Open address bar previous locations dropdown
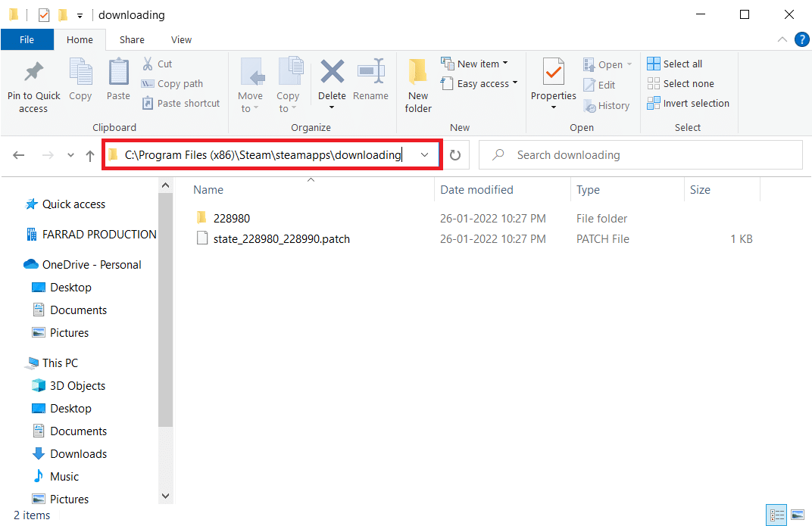 pyautogui.click(x=425, y=154)
